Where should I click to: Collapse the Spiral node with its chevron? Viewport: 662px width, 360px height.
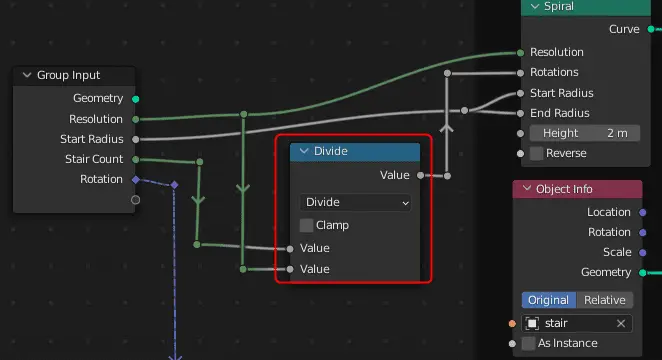point(535,6)
